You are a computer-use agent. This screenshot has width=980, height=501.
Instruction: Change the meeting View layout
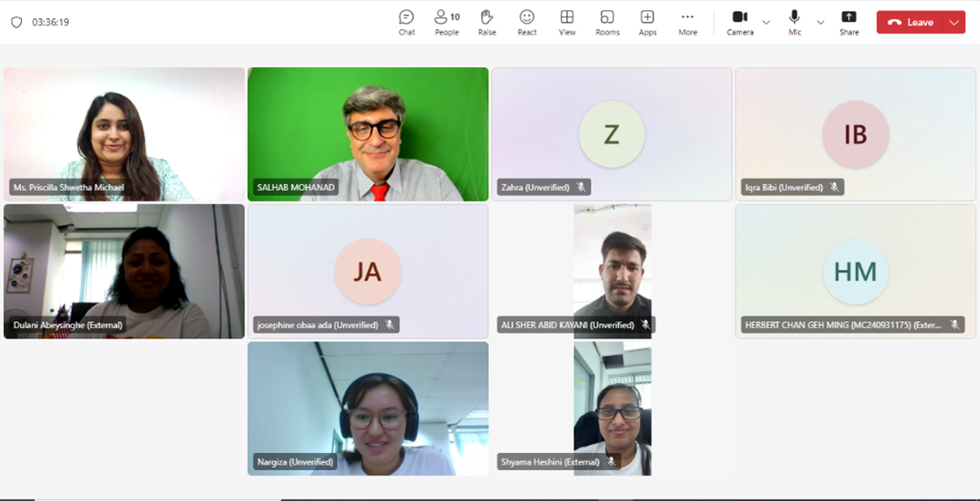(567, 23)
